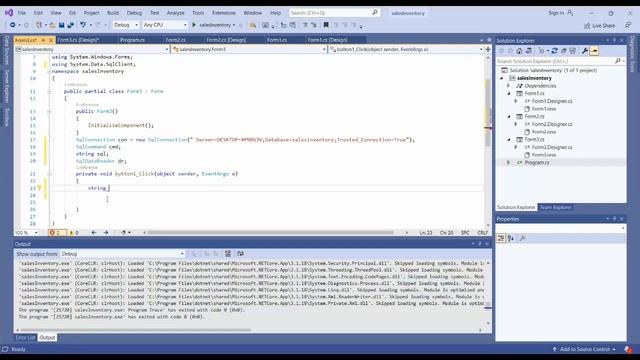Expand the Program.cs node

(509, 162)
